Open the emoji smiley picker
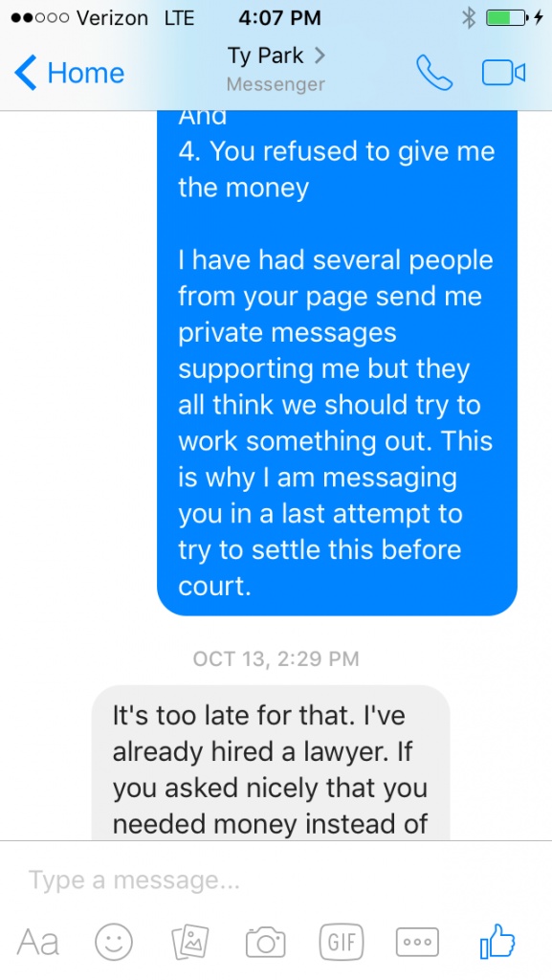 tap(114, 942)
